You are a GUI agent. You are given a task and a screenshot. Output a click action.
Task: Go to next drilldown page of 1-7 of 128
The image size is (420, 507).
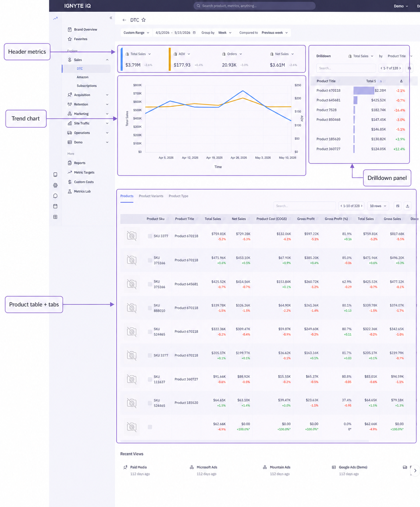click(x=400, y=68)
